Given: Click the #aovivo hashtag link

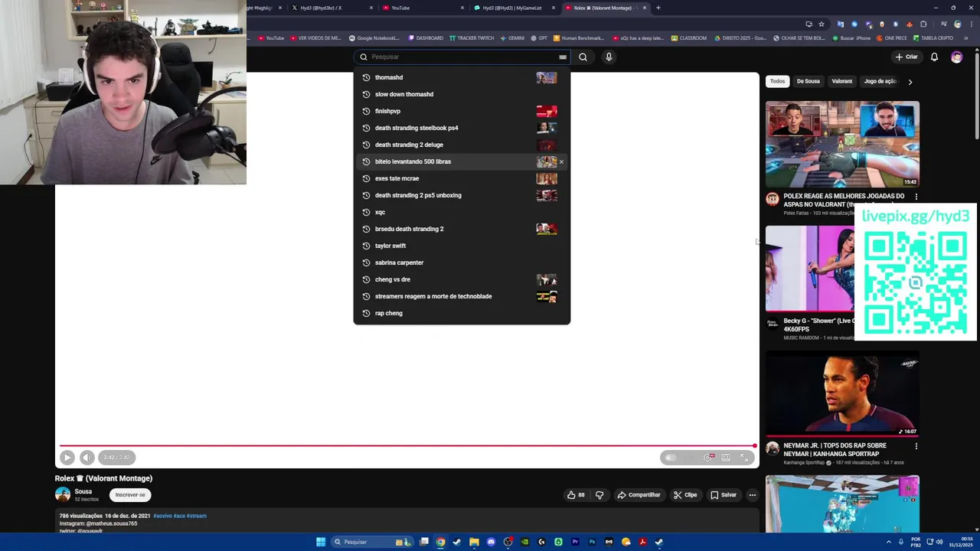Looking at the screenshot, I should pos(162,516).
